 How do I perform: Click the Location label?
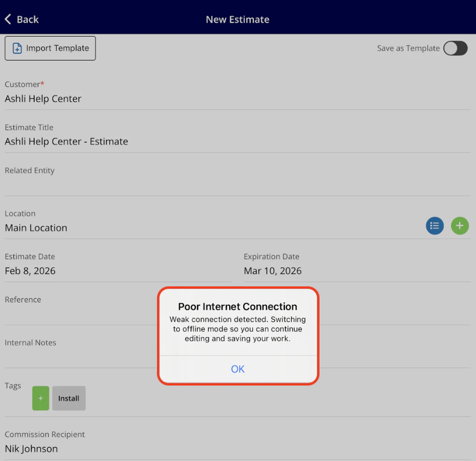click(x=20, y=213)
